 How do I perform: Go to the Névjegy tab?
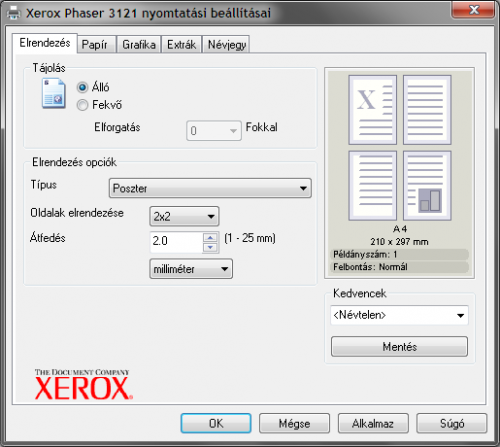point(226,44)
